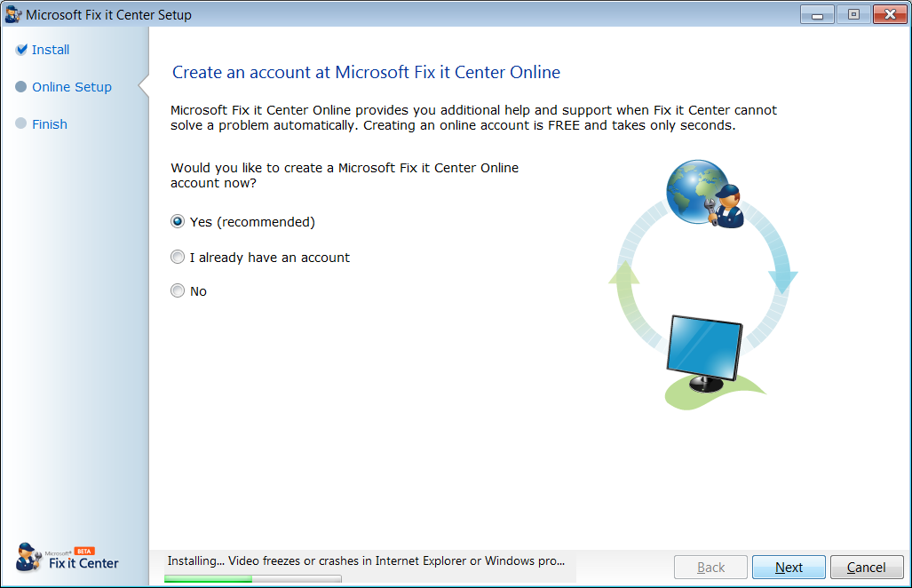The image size is (912, 588).
Task: Click the Cancel button
Action: coord(866,567)
